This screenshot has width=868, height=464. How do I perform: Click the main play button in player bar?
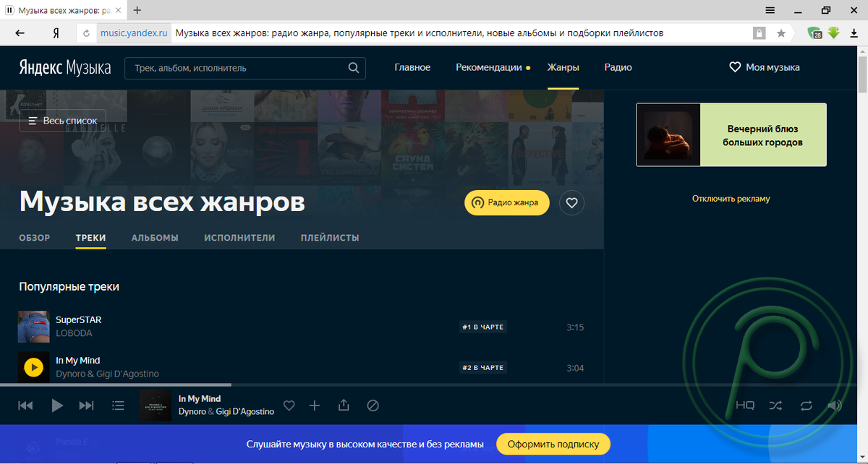click(x=57, y=406)
